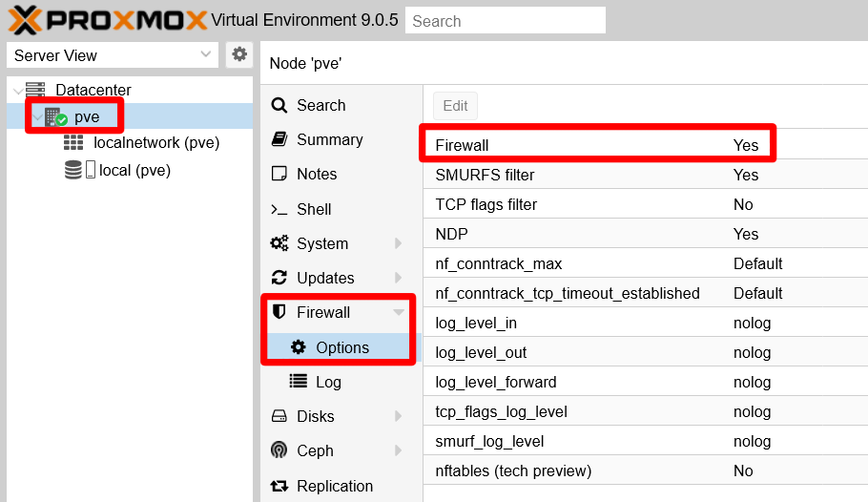Click the Replication arrows icon

[x=279, y=486]
